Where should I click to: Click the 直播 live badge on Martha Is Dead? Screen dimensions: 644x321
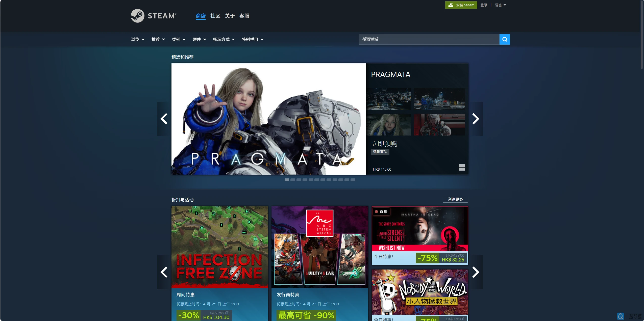point(382,212)
